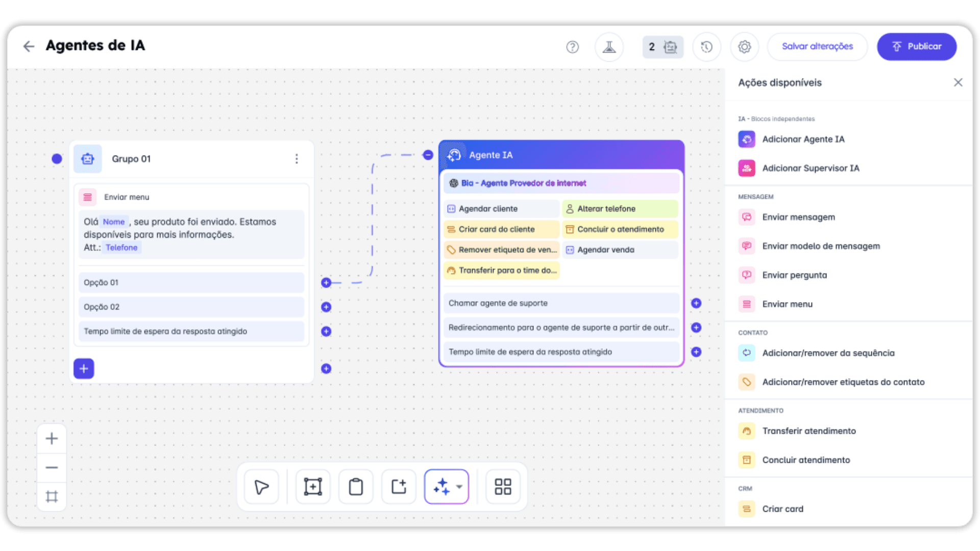This screenshot has height=551, width=980.
Task: Disconnect the minus connector on Agente IA
Action: pyautogui.click(x=428, y=155)
